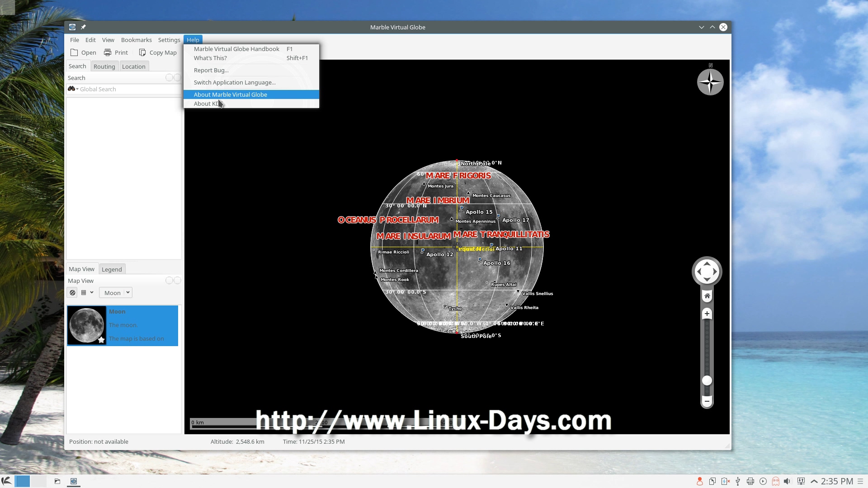This screenshot has width=868, height=488.
Task: Expand the grid view options dropdown arrow
Action: (92, 292)
